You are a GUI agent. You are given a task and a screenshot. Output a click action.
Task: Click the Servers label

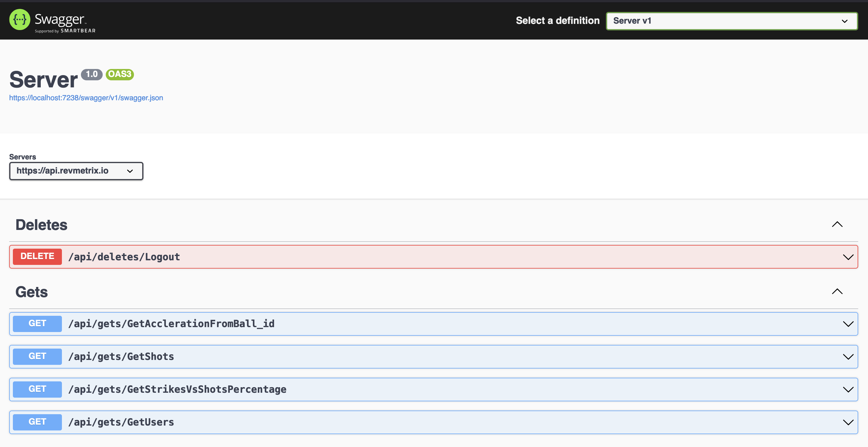pyautogui.click(x=23, y=157)
